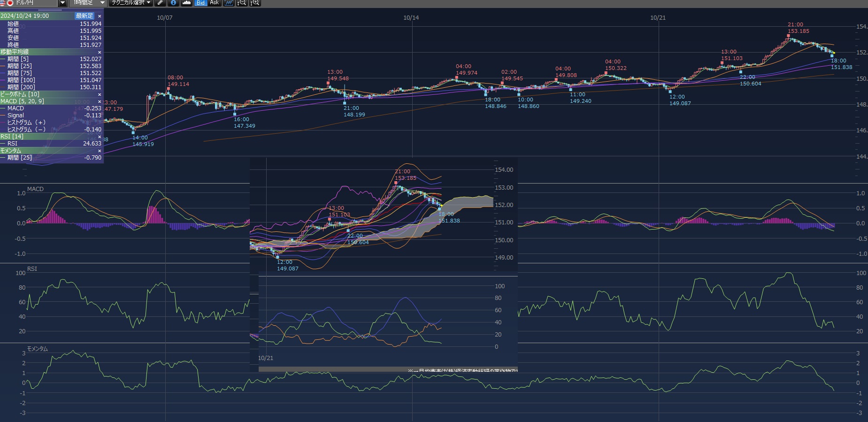The image size is (868, 422).
Task: Zoom out the chart vertically
Action: point(242,3)
